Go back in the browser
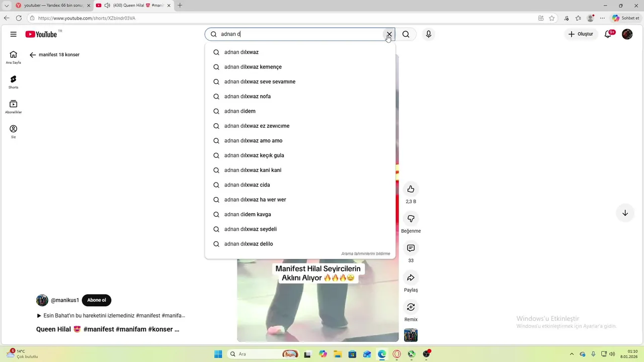Viewport: 644px width, 362px height. click(x=7, y=18)
